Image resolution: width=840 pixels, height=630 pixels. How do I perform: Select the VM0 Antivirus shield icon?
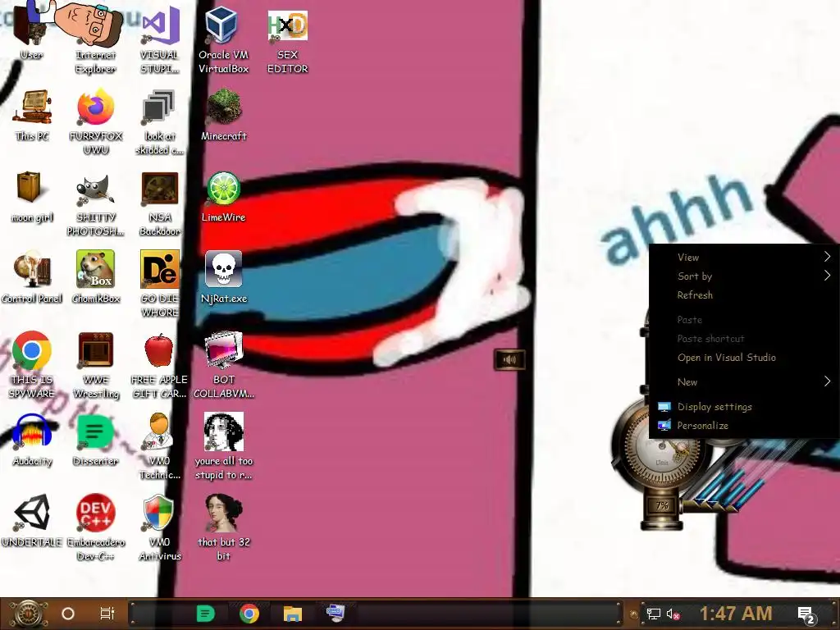coord(160,527)
